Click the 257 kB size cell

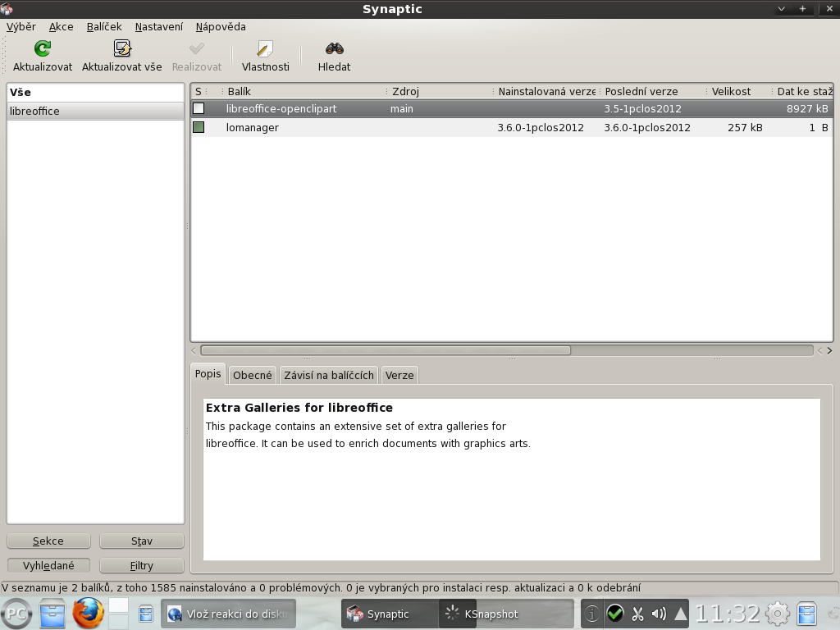(745, 127)
